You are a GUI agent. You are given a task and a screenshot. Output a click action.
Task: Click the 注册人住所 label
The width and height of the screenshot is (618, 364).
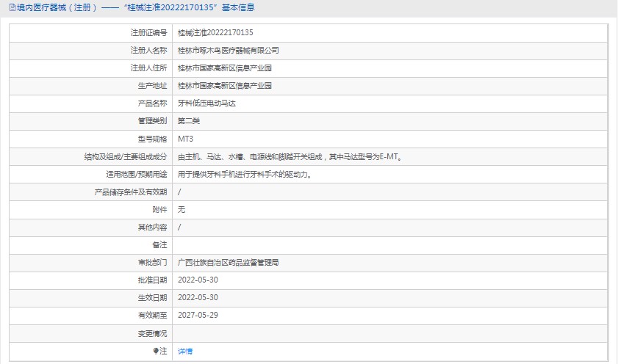(149, 68)
